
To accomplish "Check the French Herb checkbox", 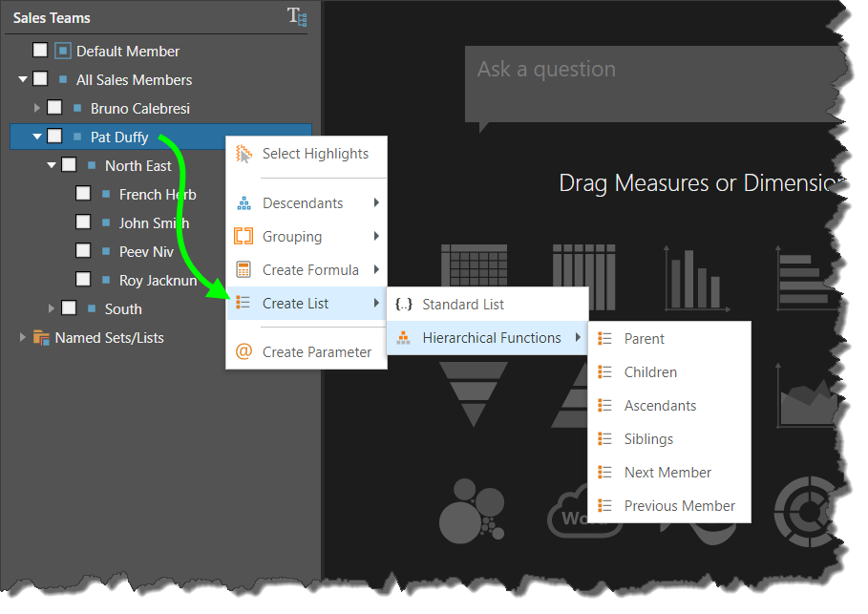I will click(83, 193).
